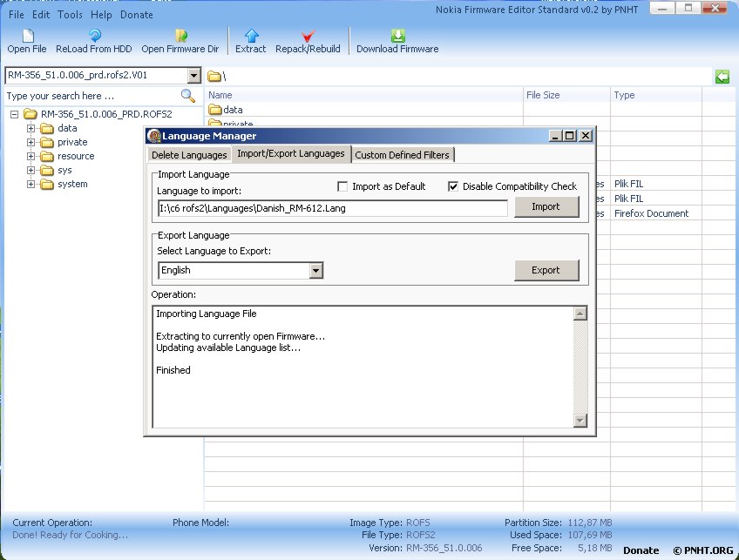Click the Repack/Rebuild checkmark icon
This screenshot has height=560, width=739.
[x=308, y=36]
